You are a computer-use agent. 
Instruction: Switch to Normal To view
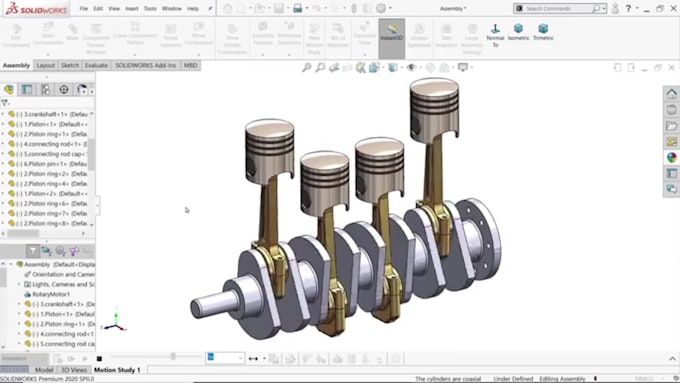(495, 35)
